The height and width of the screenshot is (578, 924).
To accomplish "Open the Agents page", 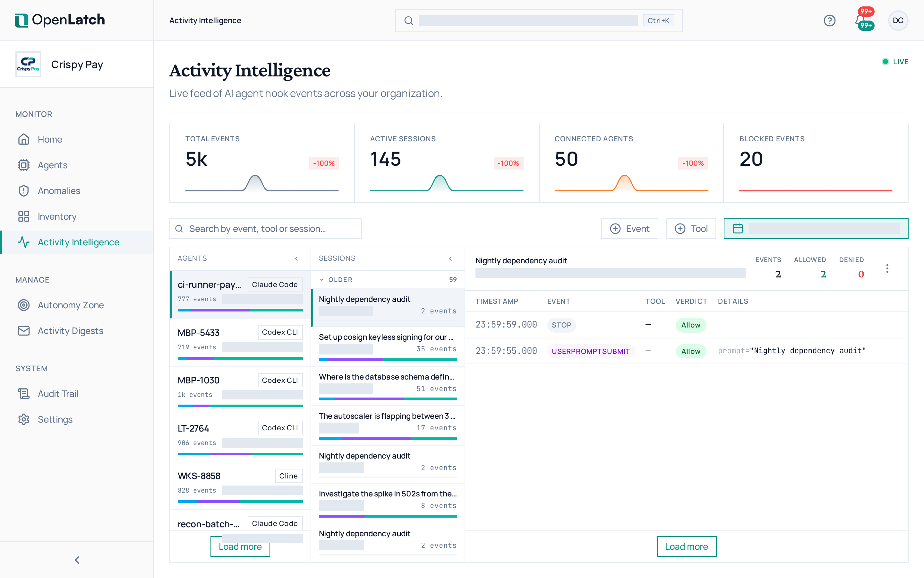I will coord(77,165).
